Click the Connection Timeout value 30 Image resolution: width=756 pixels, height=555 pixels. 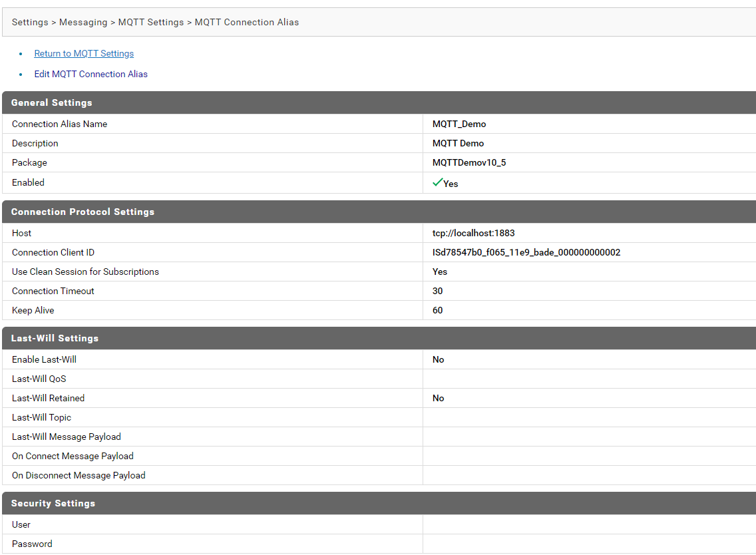click(437, 291)
